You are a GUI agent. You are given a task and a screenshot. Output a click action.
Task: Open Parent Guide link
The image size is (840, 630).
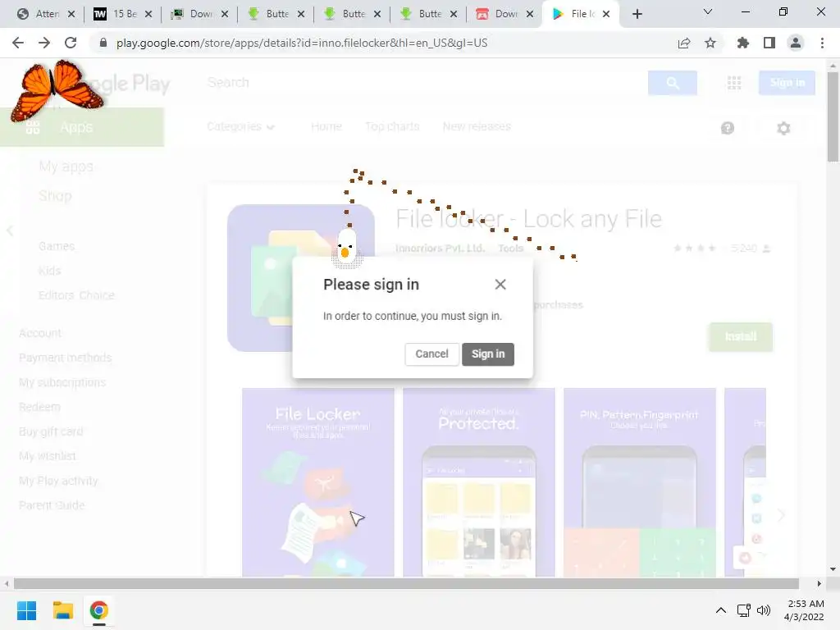click(52, 505)
